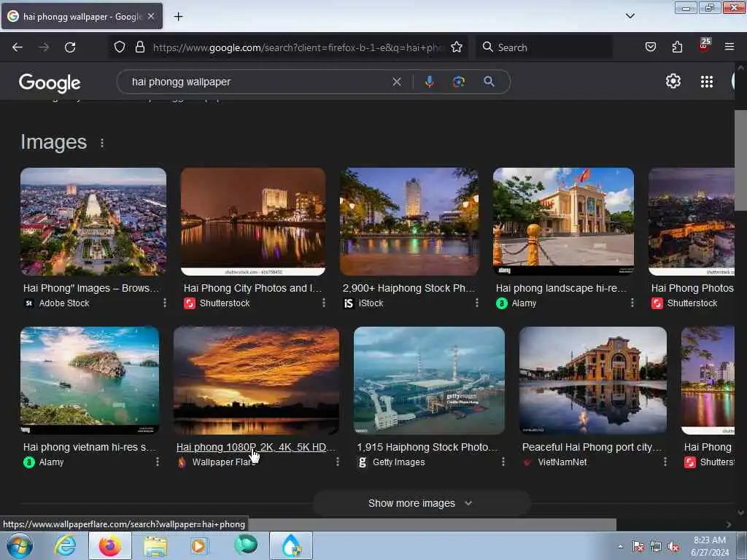Open the Firefox hamburger menu

click(729, 47)
